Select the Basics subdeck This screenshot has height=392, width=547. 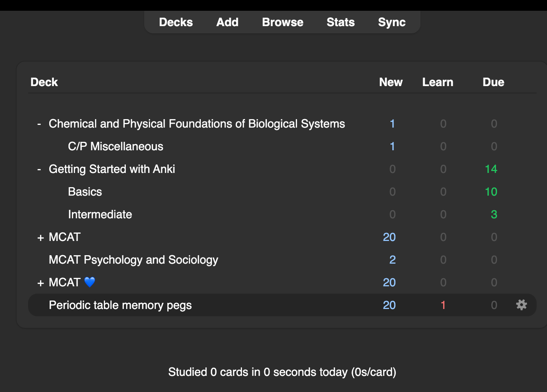(85, 192)
